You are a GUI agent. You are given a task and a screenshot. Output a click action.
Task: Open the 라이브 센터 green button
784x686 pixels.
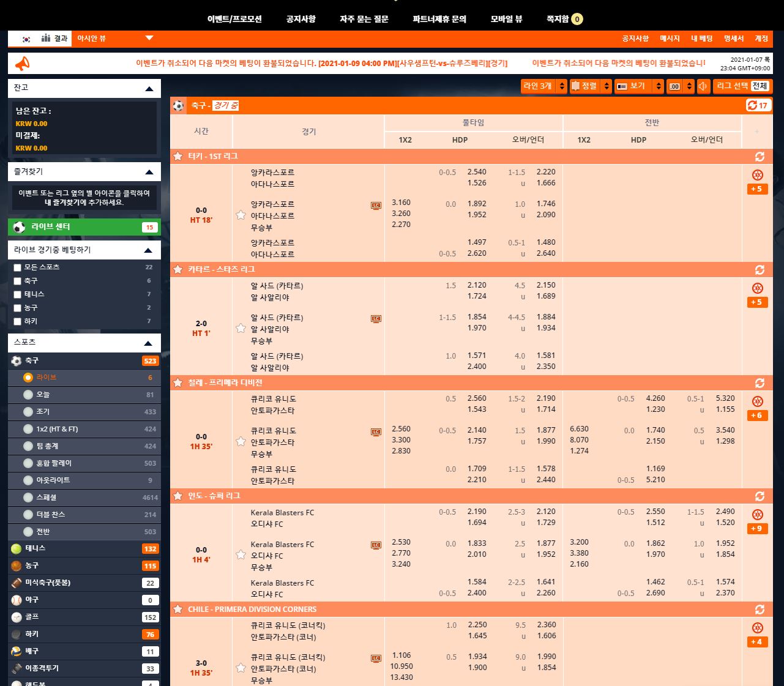pyautogui.click(x=84, y=227)
